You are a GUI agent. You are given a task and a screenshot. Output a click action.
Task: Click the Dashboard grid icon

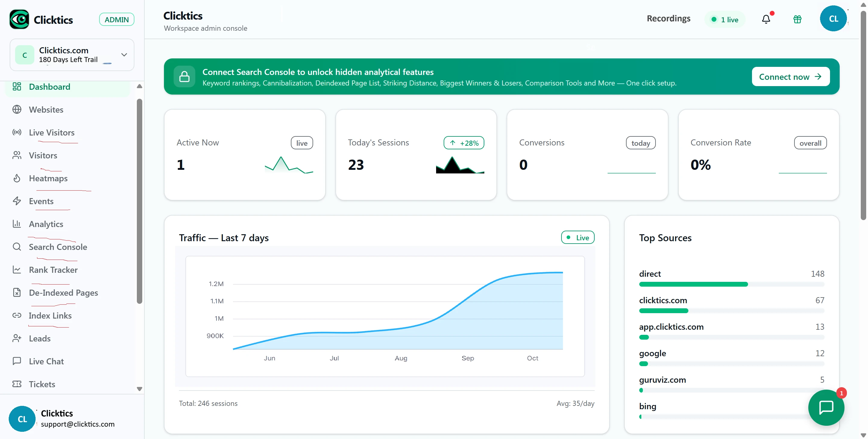pos(17,86)
